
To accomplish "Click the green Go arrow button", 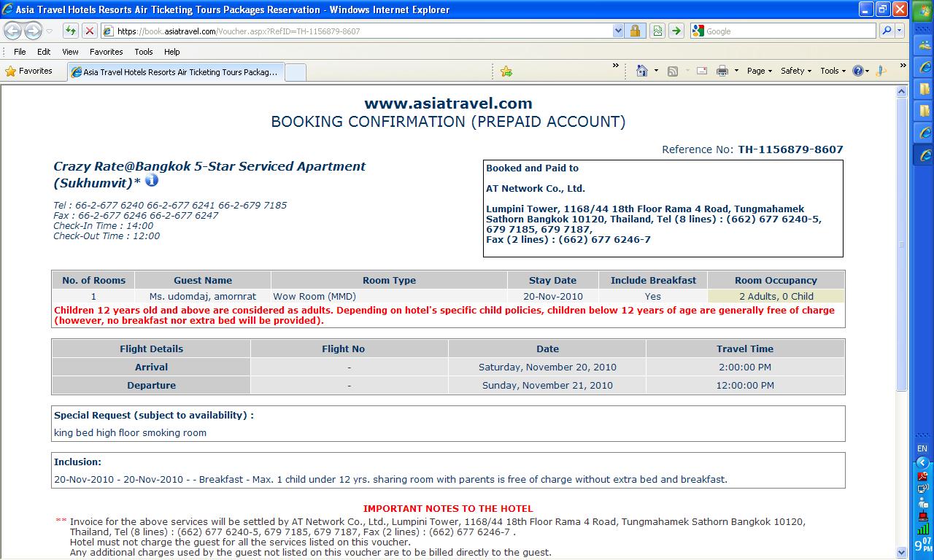I will pos(676,31).
